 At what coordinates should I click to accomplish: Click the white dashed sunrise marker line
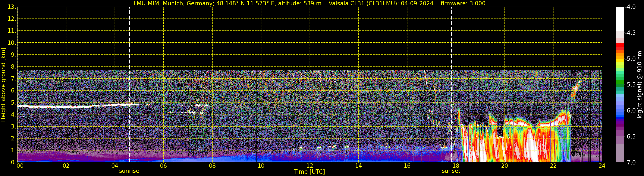[x=129, y=50]
